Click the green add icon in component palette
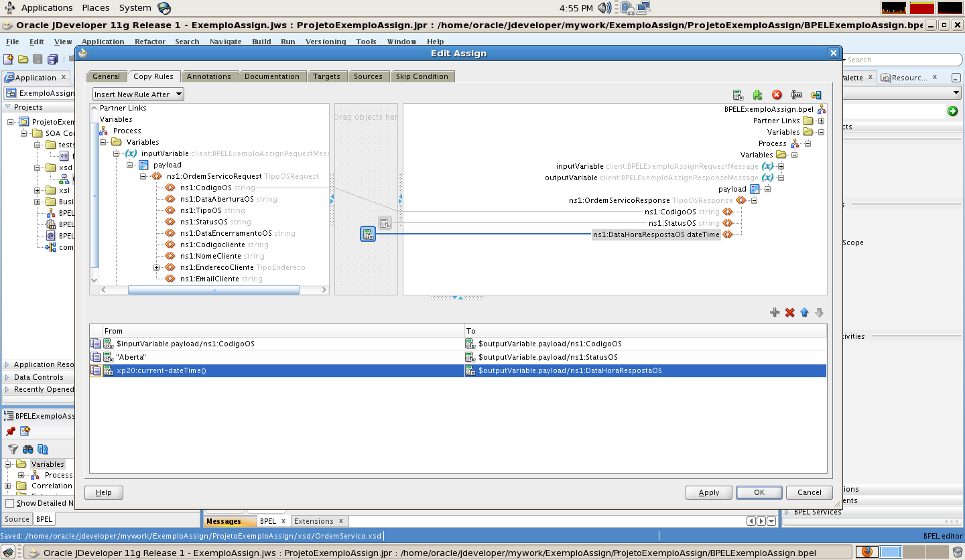The image size is (965, 560). [x=953, y=111]
